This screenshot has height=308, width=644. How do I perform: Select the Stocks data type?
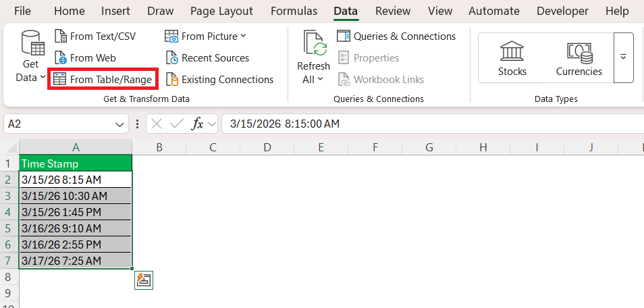tap(512, 58)
